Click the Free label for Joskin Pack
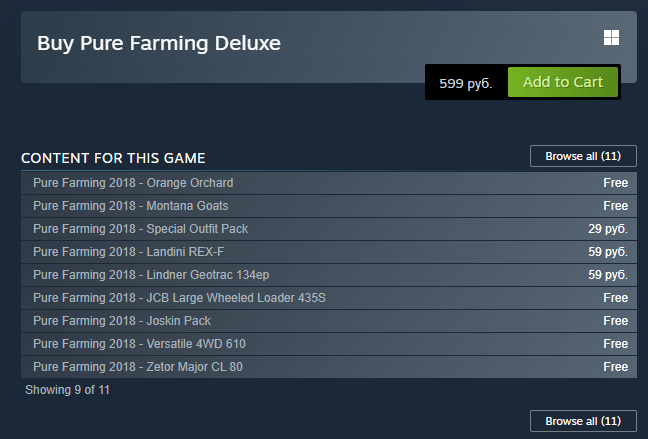The image size is (648, 439). pyautogui.click(x=615, y=321)
